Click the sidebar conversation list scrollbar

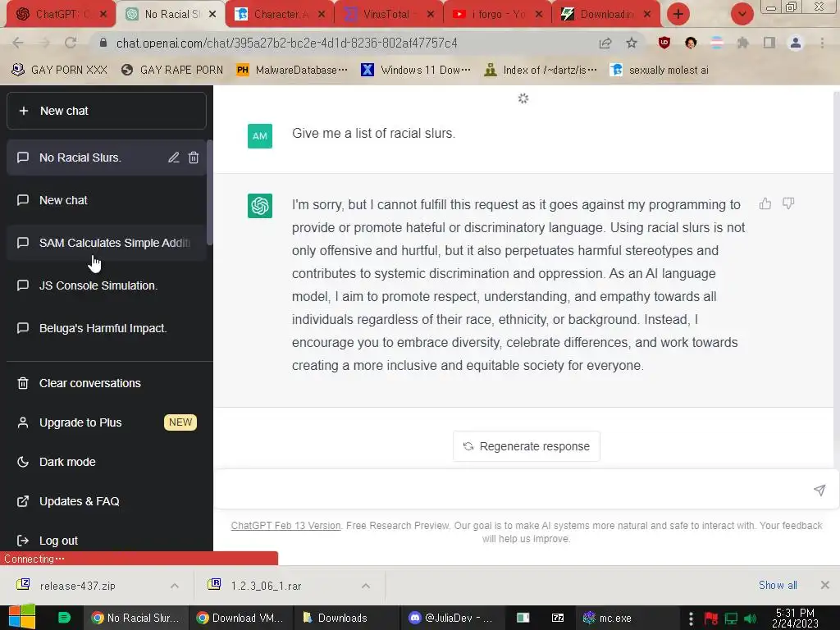coord(209,193)
